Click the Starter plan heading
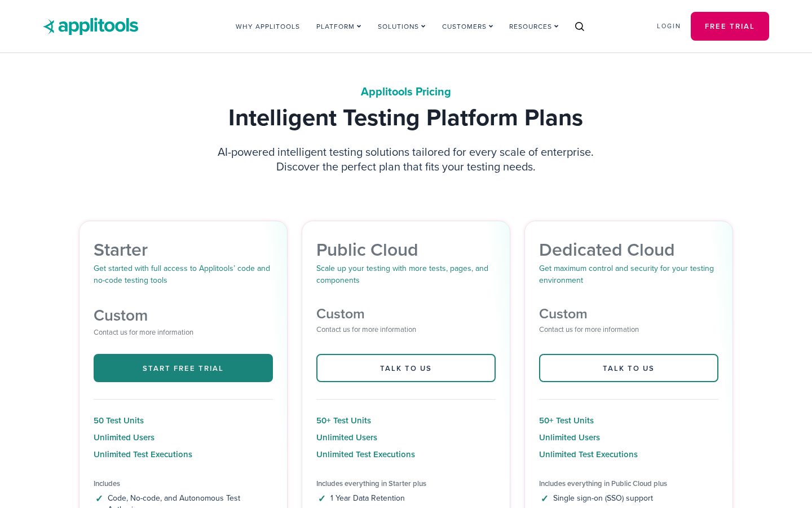This screenshot has height=508, width=812. [x=121, y=249]
